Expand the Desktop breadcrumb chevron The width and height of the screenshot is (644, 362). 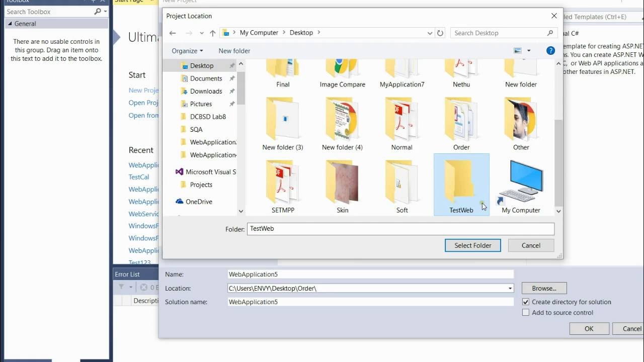[x=318, y=33]
